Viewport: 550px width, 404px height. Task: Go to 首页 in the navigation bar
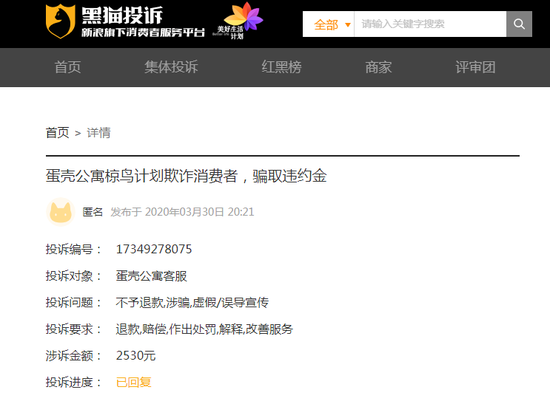68,67
